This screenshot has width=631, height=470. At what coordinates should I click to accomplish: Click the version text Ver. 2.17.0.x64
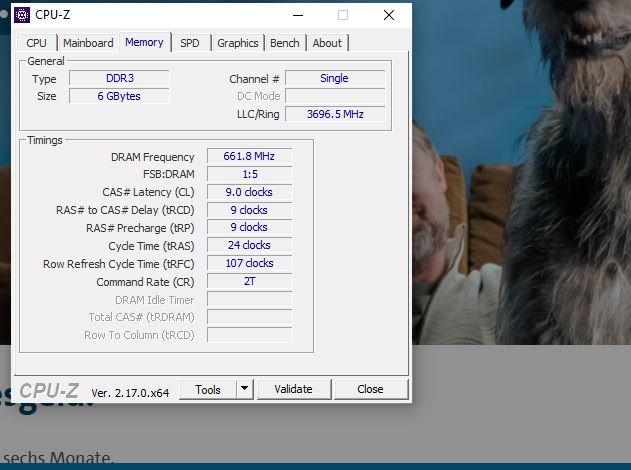point(130,393)
